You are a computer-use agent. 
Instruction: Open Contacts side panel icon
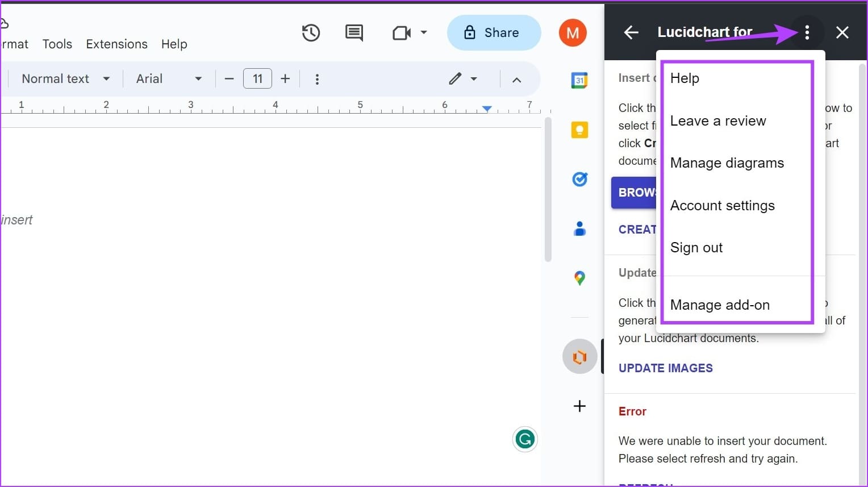coord(579,229)
